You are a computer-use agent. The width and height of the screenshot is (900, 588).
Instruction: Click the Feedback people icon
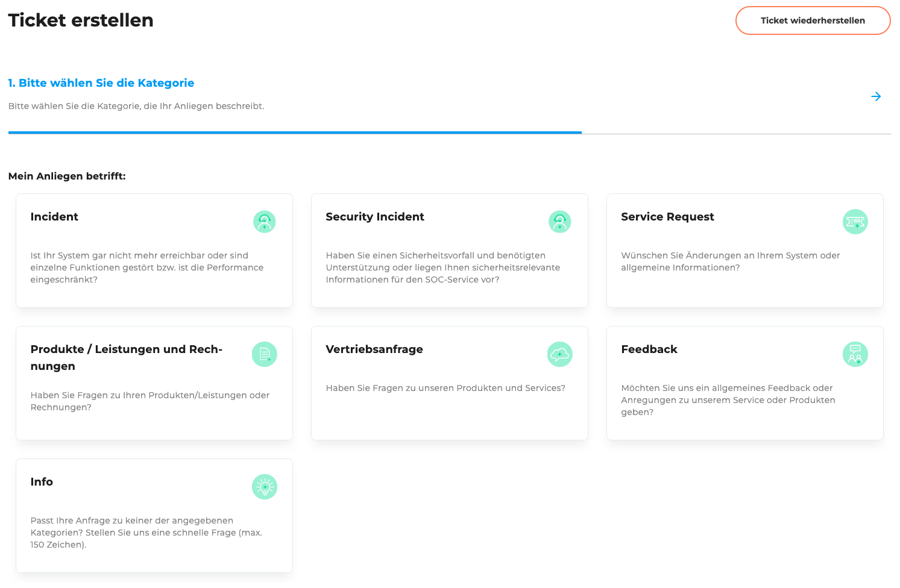tap(855, 354)
